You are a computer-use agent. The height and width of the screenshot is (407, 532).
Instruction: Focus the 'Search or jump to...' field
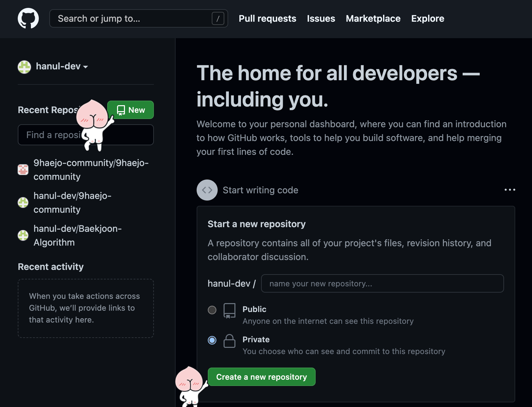coord(138,18)
